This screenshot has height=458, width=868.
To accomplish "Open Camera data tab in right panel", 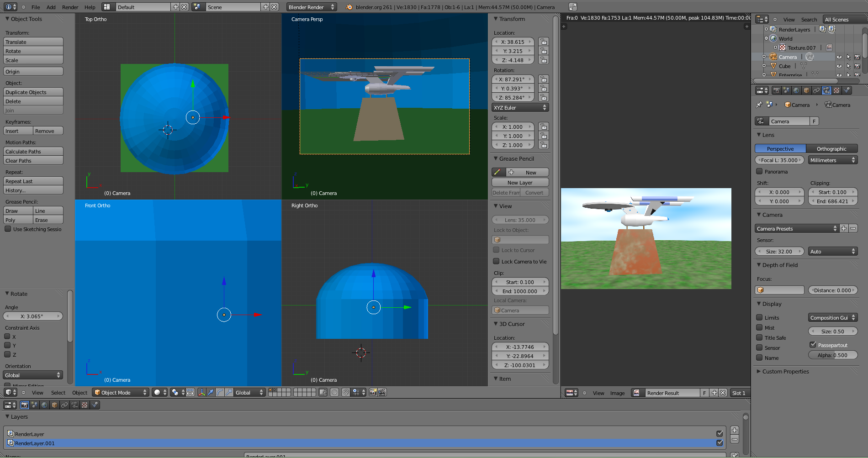I will (826, 90).
